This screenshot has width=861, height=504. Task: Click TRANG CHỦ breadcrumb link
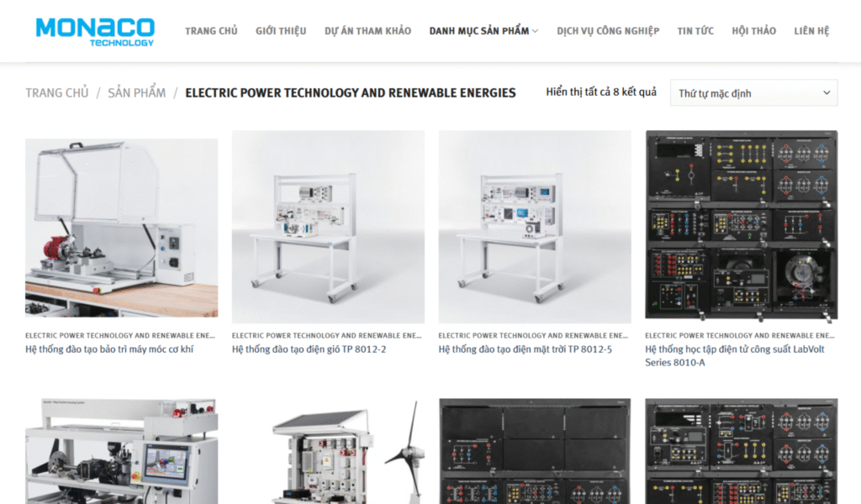click(57, 92)
